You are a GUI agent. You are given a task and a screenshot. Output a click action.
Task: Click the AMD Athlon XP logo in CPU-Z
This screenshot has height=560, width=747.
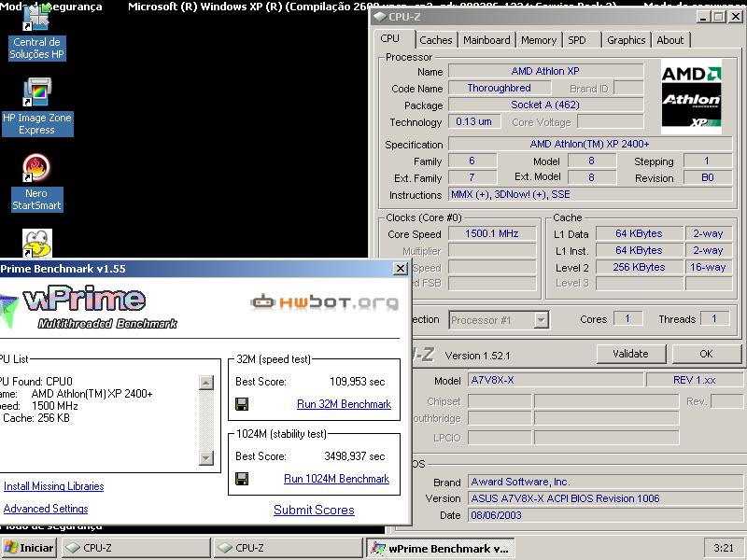click(x=691, y=97)
